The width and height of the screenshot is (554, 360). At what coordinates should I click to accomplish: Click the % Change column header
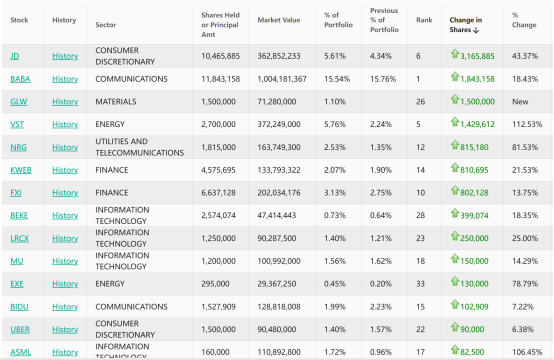[524, 20]
